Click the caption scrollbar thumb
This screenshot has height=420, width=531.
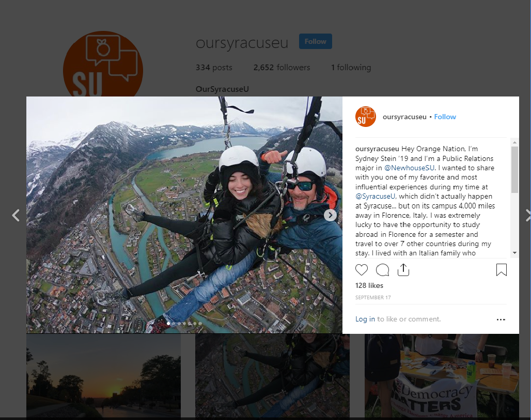514,169
